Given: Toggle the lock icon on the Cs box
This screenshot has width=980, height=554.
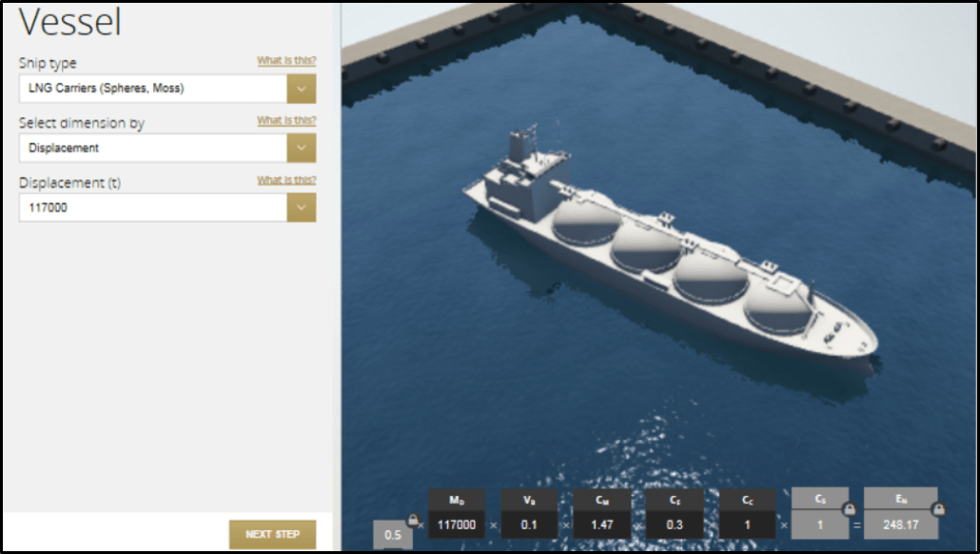Looking at the screenshot, I should 848,510.
